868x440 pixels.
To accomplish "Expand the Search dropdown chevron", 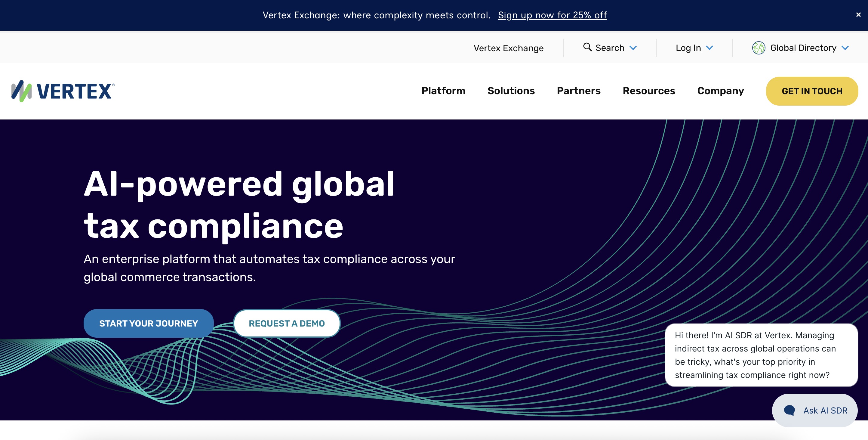I will pyautogui.click(x=633, y=48).
